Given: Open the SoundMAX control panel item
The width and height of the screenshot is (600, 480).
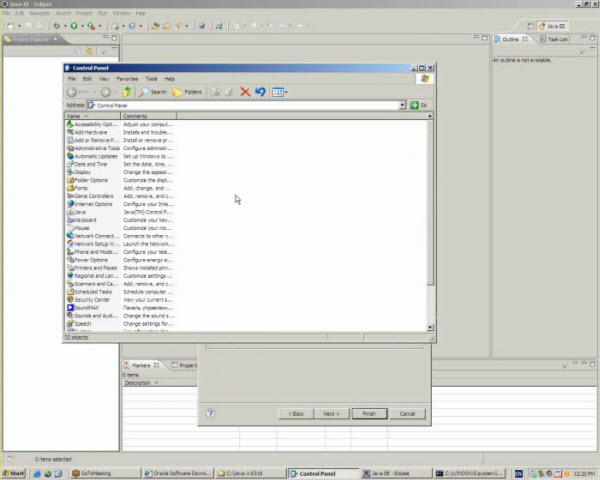Looking at the screenshot, I should tap(86, 308).
